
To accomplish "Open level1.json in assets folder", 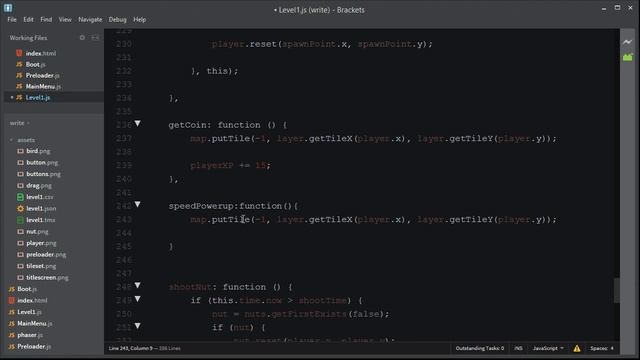I will [x=41, y=208].
